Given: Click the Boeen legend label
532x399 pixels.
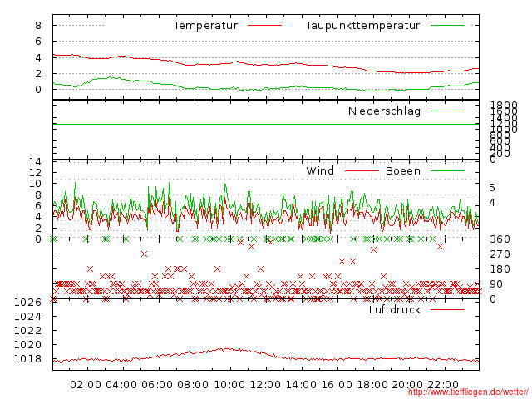Looking at the screenshot, I should click(x=403, y=170).
